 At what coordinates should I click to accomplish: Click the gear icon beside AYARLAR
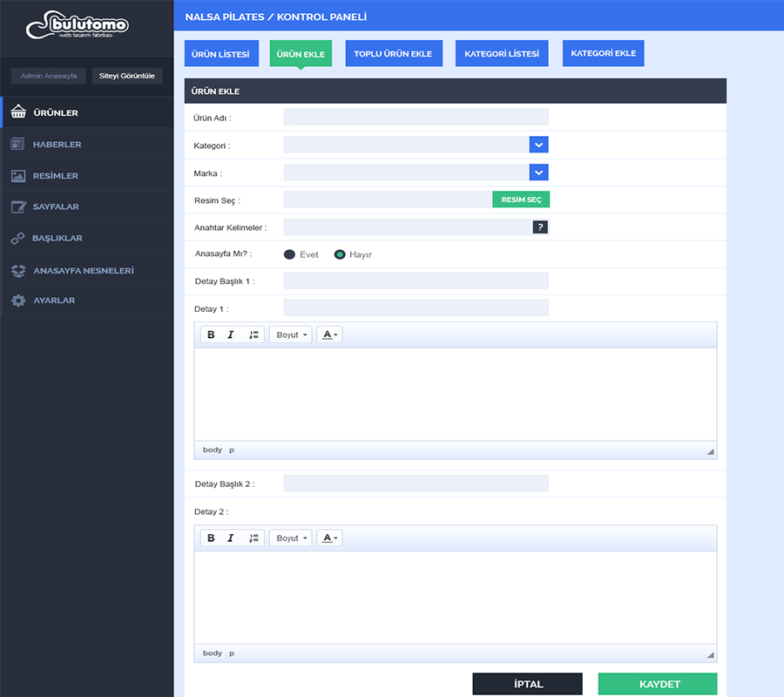pos(18,301)
